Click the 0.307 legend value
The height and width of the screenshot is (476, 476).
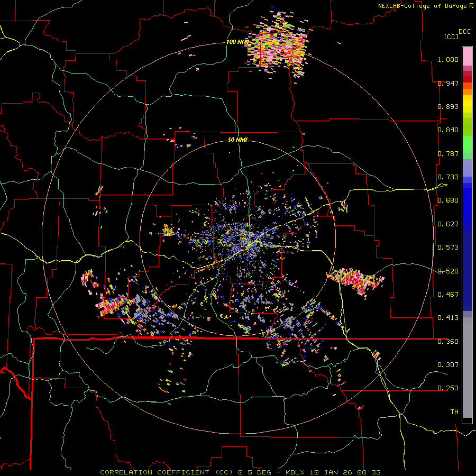click(x=448, y=365)
